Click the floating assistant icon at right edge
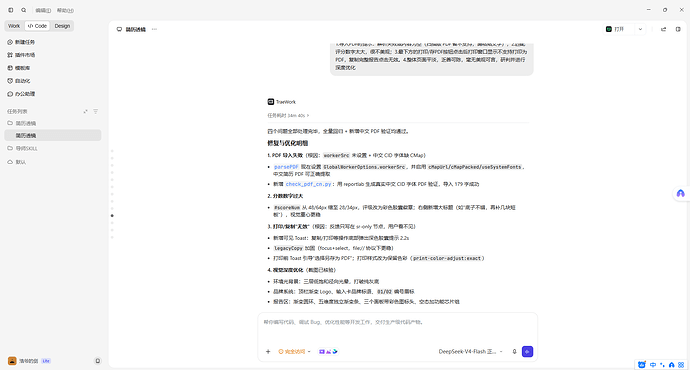The width and height of the screenshot is (690, 370). coord(681,194)
